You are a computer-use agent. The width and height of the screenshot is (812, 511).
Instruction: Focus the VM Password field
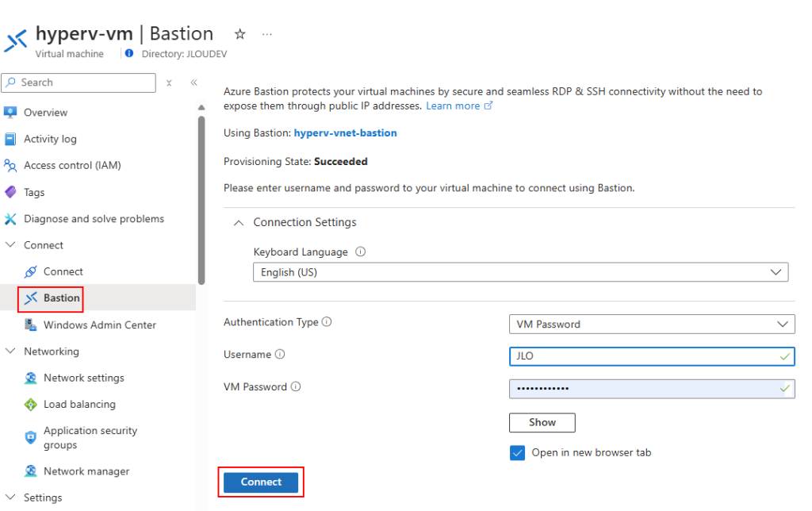652,389
